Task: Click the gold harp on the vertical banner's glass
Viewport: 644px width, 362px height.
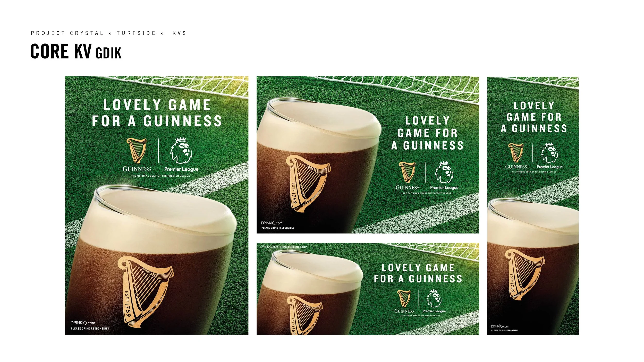Action: pyautogui.click(x=525, y=275)
